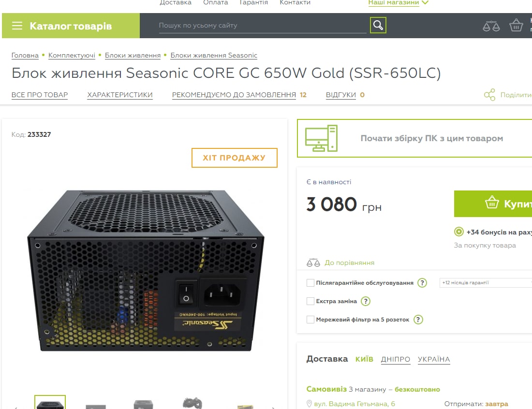Click help icon next to Екстра заміна
Image resolution: width=532 pixels, height=409 pixels.
(366, 301)
